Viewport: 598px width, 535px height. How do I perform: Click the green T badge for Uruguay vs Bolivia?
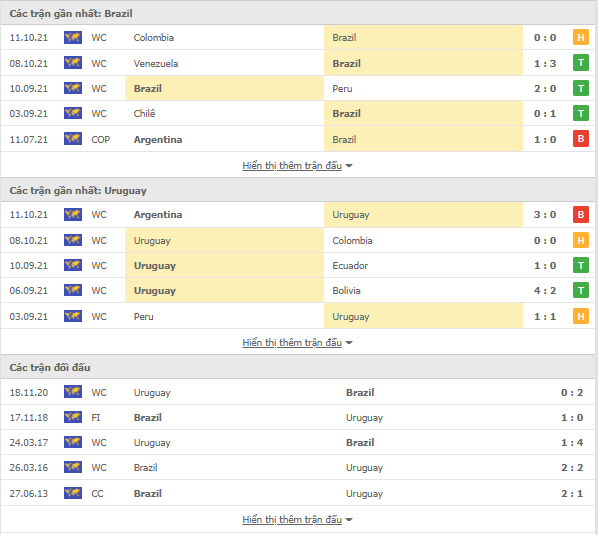tap(580, 290)
